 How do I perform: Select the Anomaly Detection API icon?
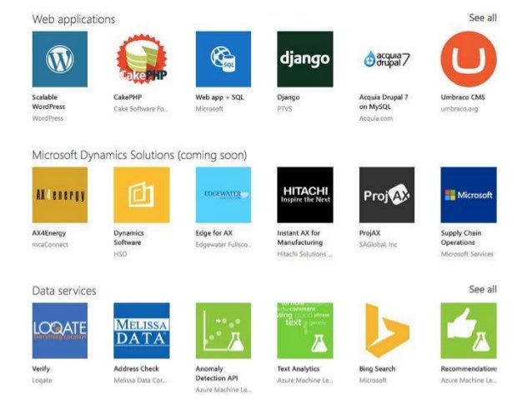(x=223, y=331)
